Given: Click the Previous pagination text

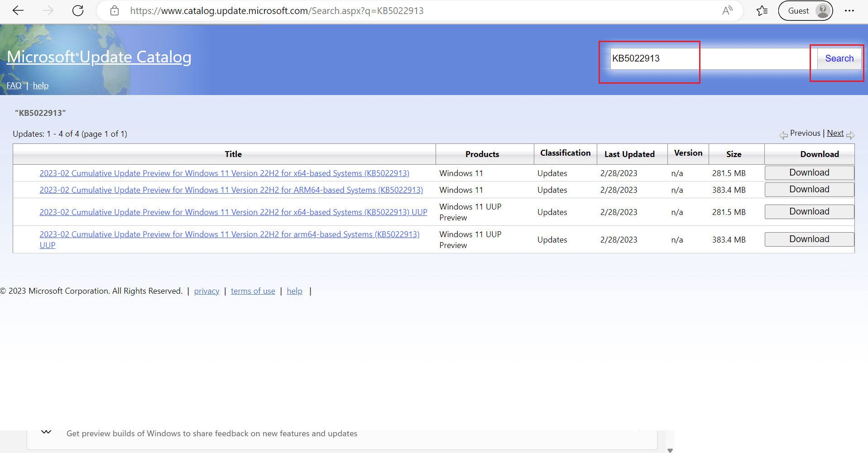Looking at the screenshot, I should 805,133.
